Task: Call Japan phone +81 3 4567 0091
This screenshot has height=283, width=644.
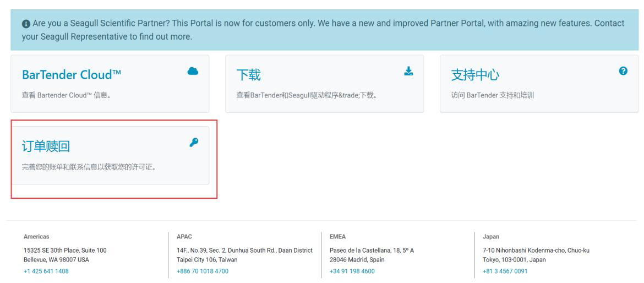Action: [x=505, y=271]
